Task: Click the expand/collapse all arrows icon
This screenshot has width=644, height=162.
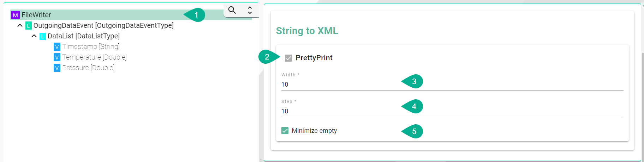Action: tap(250, 10)
